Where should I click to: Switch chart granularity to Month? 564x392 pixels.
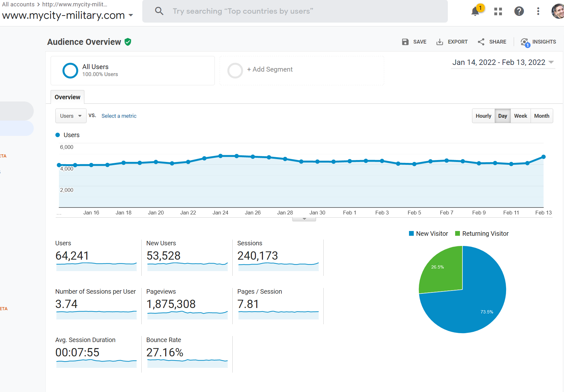[x=541, y=116]
